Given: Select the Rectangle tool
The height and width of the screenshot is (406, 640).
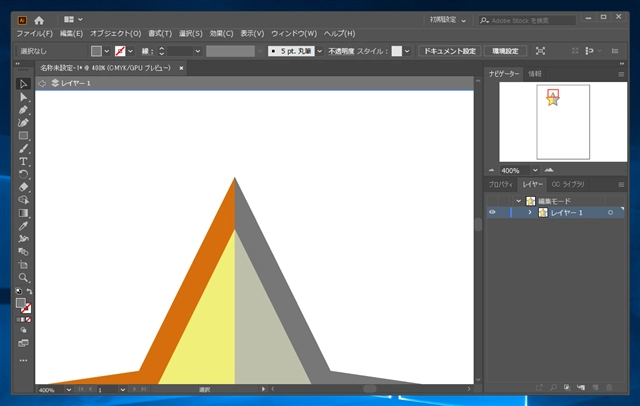Looking at the screenshot, I should pos(23,135).
